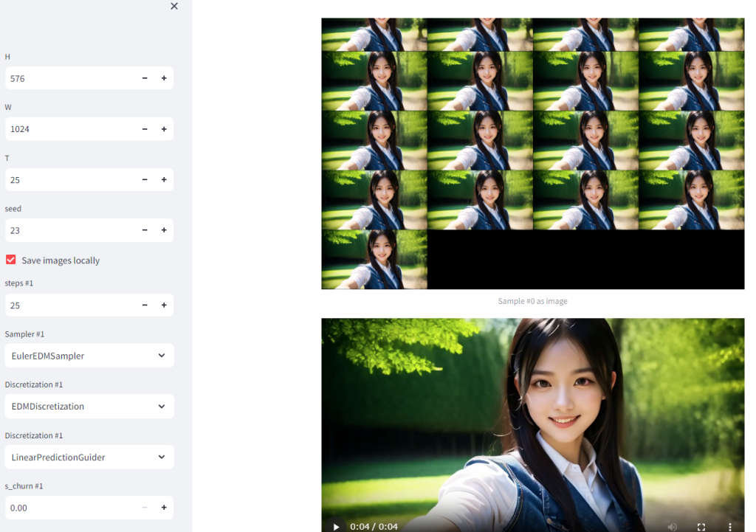Click the 's_churn #1' label
The image size is (756, 532).
[x=24, y=486]
